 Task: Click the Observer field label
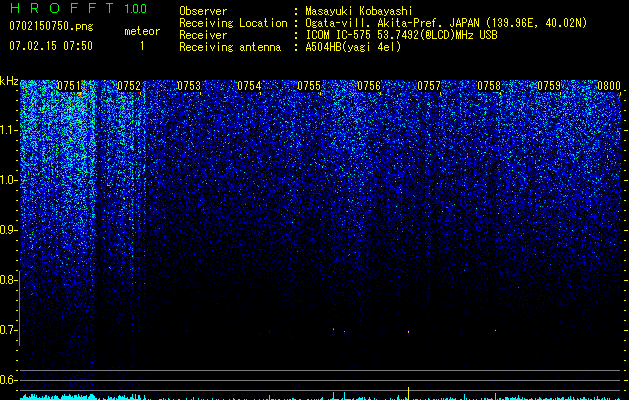click(203, 11)
